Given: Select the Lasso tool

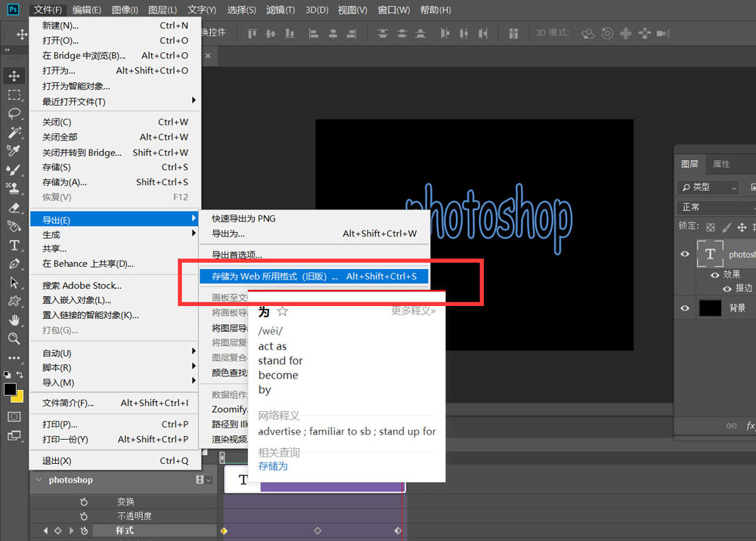Looking at the screenshot, I should click(x=14, y=114).
